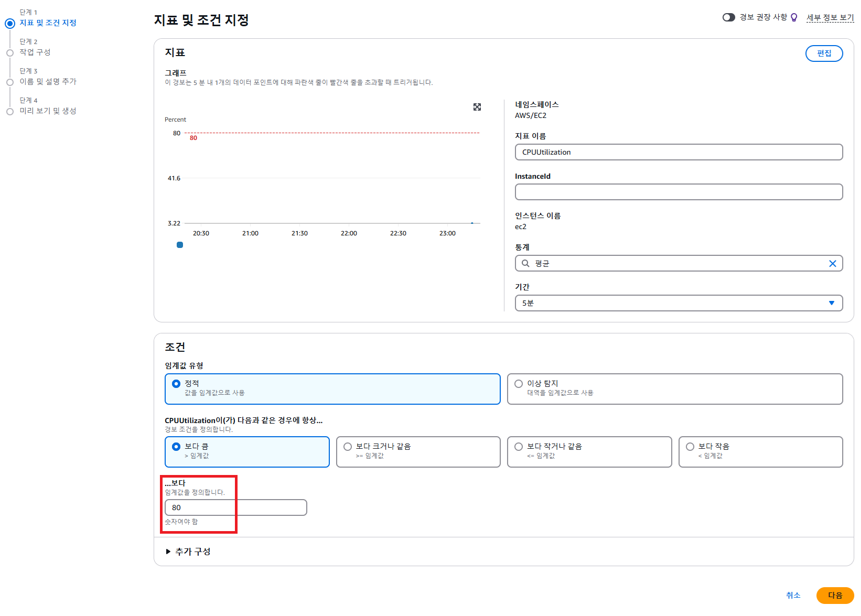Click the 편집 button in 지표 panel
Screen dimensions: 861x616
coord(824,53)
